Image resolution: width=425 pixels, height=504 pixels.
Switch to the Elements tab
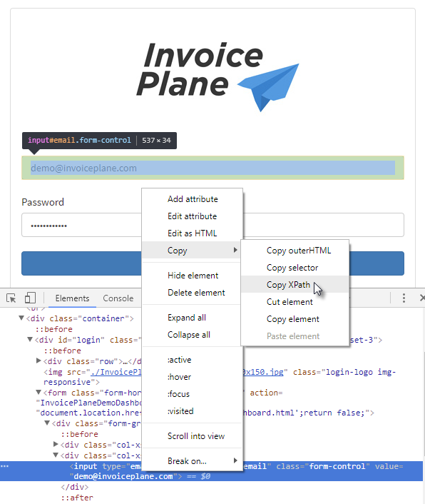click(x=72, y=298)
